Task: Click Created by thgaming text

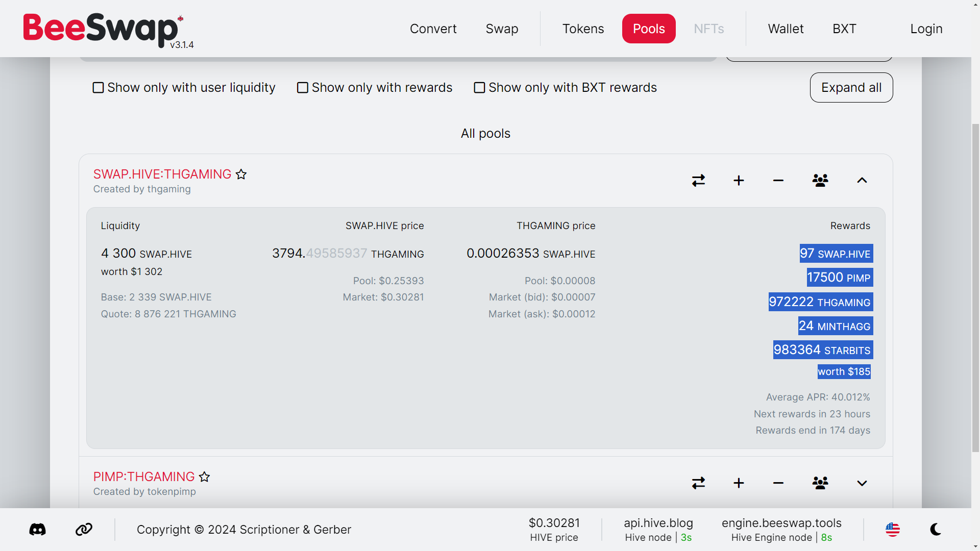Action: tap(142, 189)
